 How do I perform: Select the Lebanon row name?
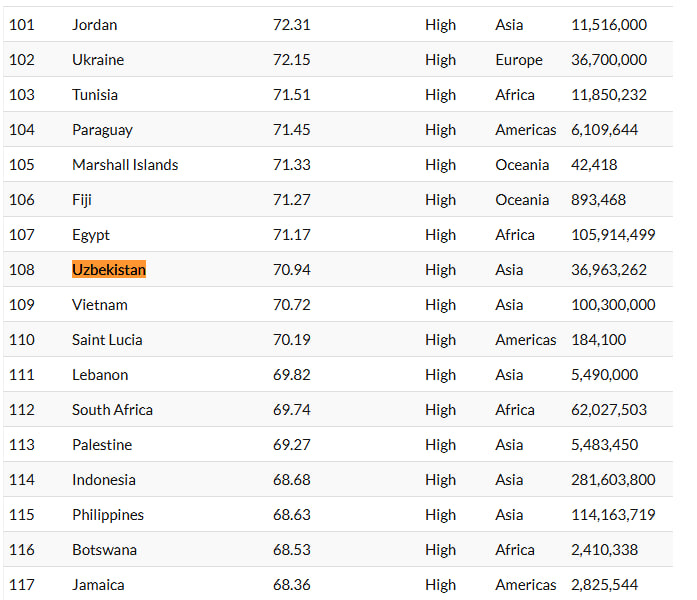100,375
